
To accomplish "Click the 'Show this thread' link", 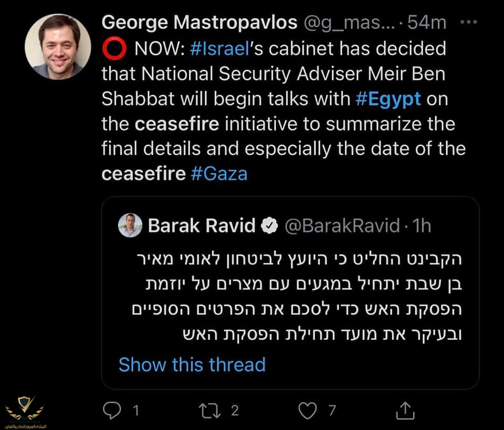I will (192, 364).
